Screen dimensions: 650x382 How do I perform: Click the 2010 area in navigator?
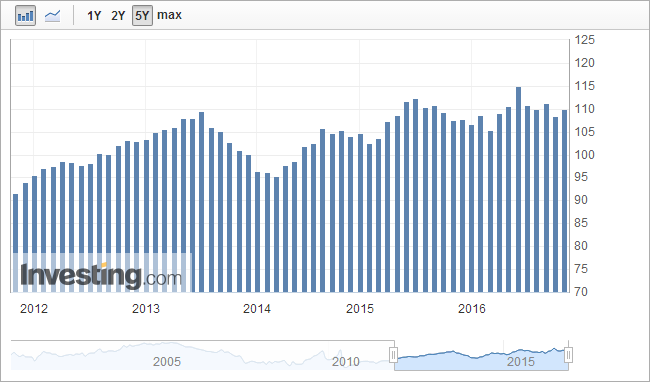(346, 362)
